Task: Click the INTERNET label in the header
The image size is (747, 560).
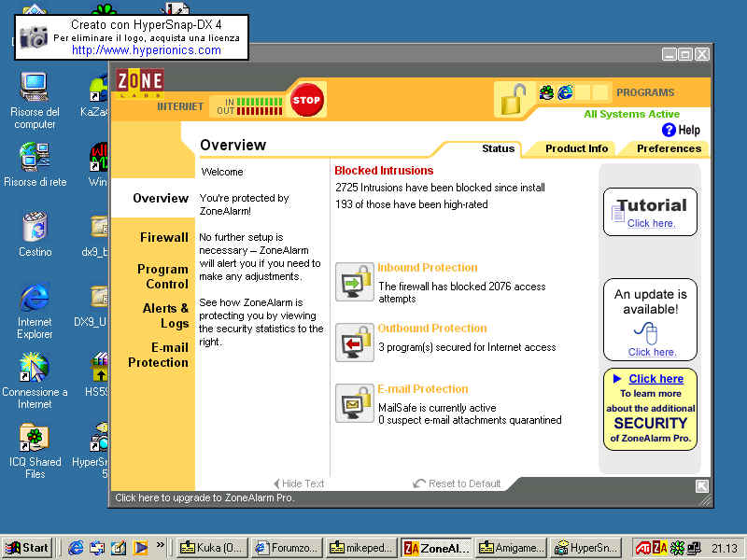Action: pyautogui.click(x=180, y=106)
